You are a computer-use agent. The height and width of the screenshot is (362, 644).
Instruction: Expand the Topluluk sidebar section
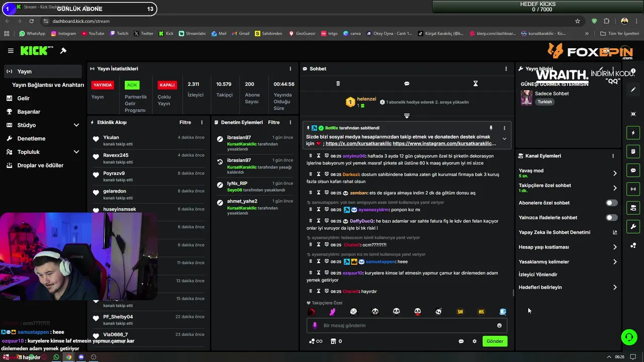[76, 152]
